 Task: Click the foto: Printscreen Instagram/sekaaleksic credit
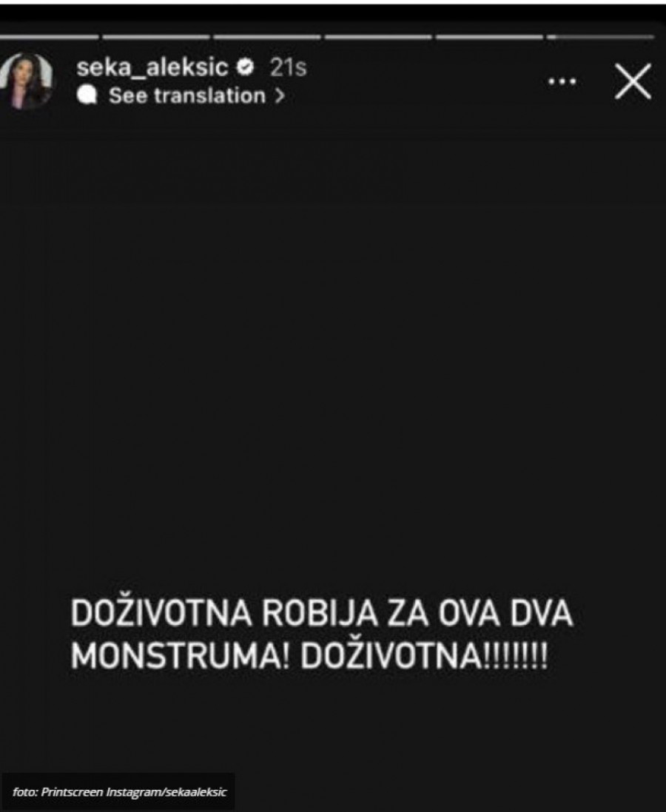pos(119,792)
